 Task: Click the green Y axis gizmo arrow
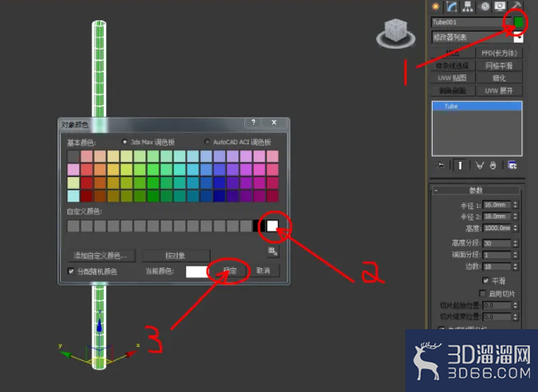point(67,354)
